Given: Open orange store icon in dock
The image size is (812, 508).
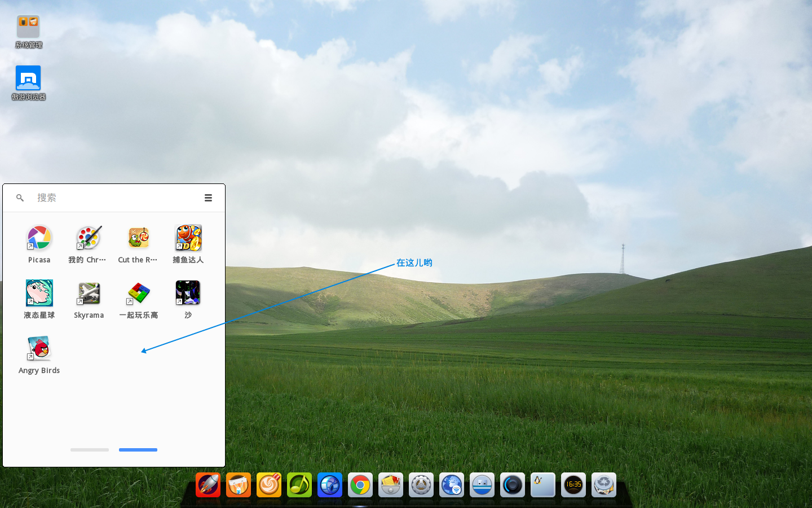Looking at the screenshot, I should click(239, 485).
